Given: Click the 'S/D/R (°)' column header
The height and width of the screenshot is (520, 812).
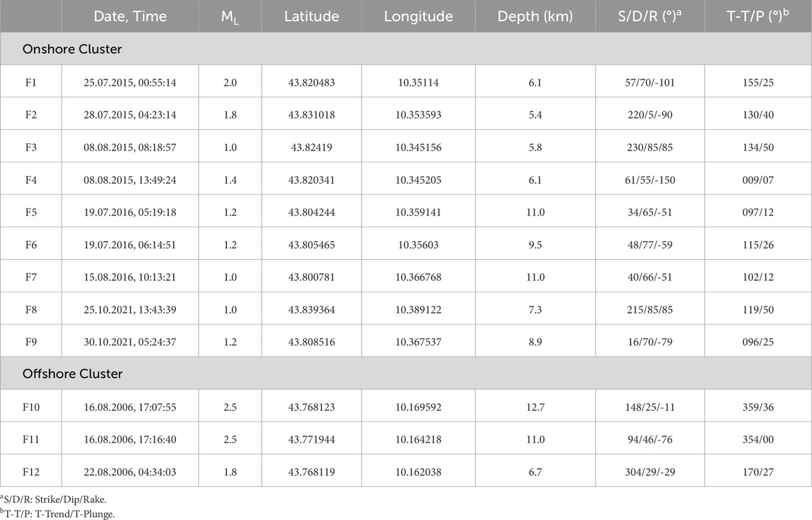Looking at the screenshot, I should [650, 16].
